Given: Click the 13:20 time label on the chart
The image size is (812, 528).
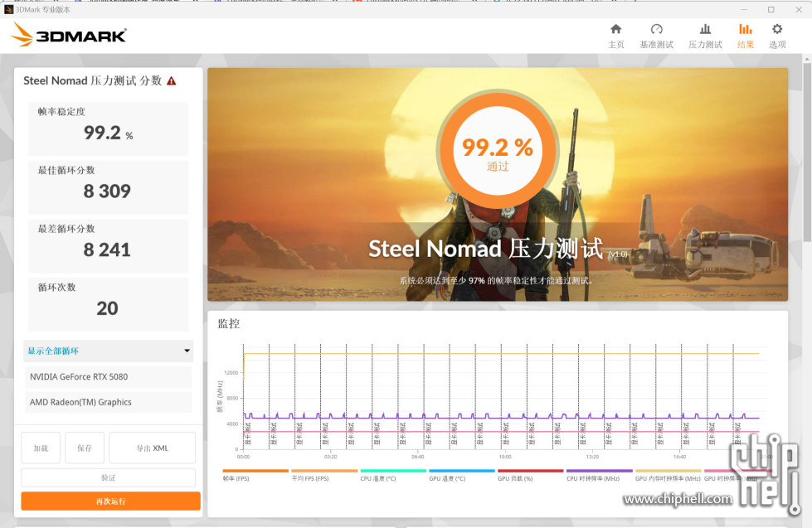Looking at the screenshot, I should coord(592,457).
